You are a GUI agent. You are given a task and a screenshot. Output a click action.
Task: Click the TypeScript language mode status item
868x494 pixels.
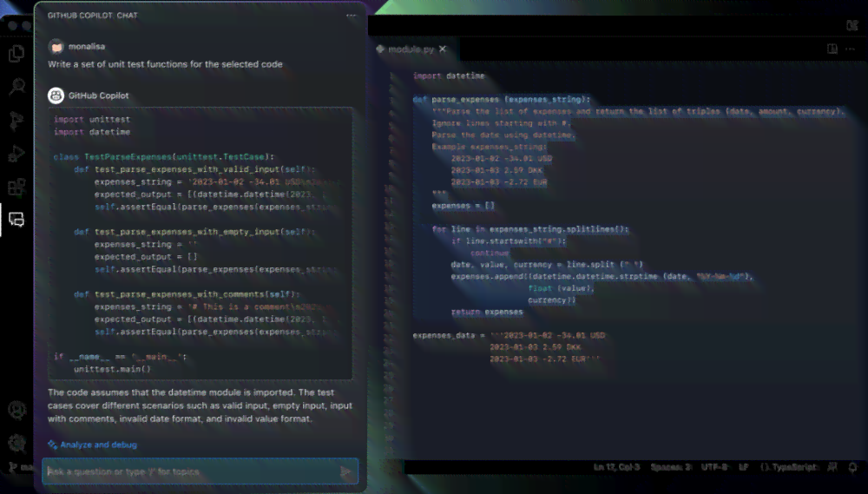click(x=789, y=467)
